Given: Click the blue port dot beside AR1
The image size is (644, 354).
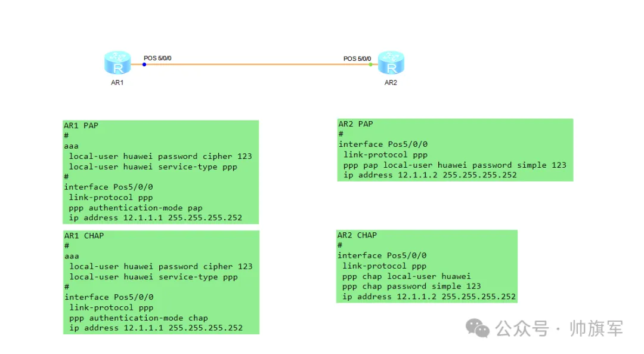Looking at the screenshot, I should (x=144, y=64).
